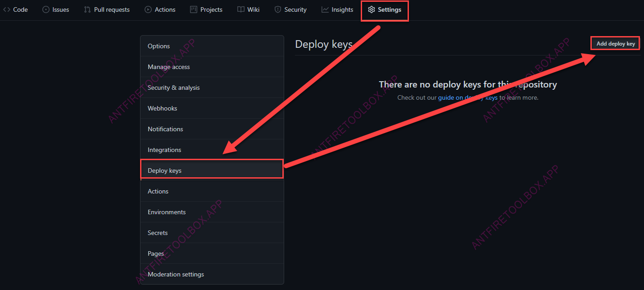
Task: Click the Settings gear icon
Action: (372, 9)
